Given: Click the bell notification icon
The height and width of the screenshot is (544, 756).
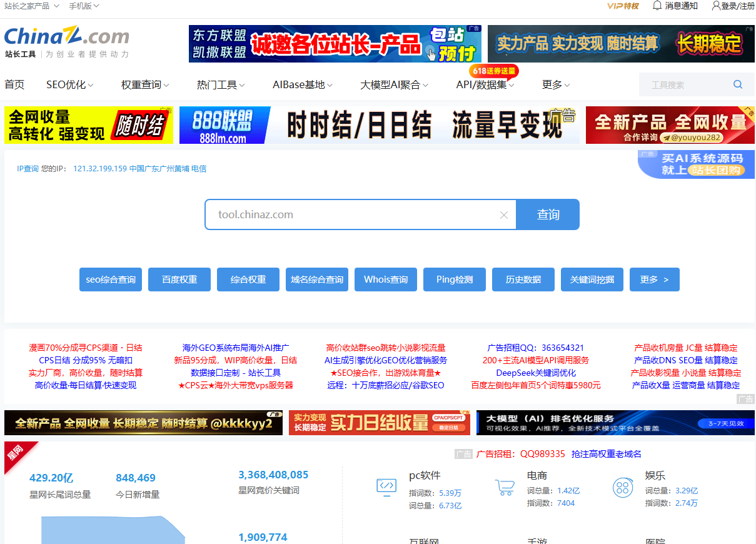Looking at the screenshot, I should click(657, 6).
